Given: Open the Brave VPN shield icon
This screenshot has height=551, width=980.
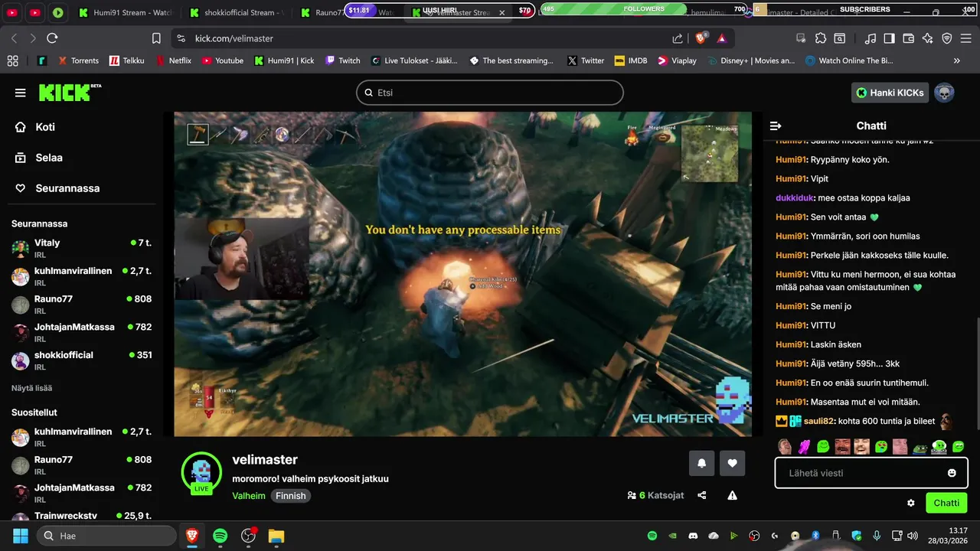Looking at the screenshot, I should (x=947, y=38).
